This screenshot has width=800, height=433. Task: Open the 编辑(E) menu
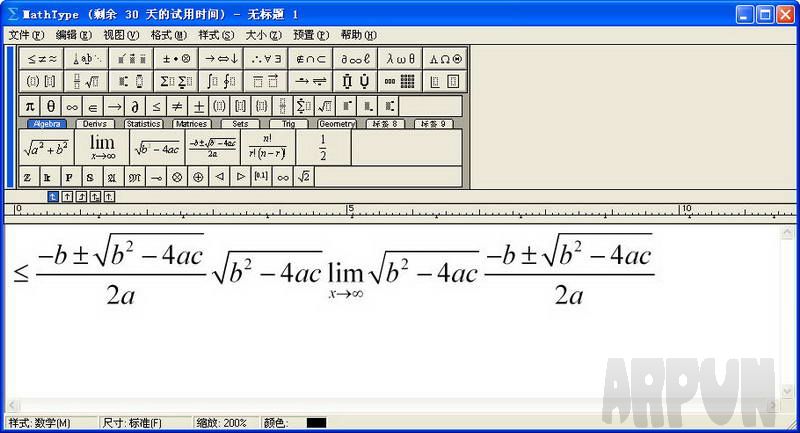coord(73,35)
